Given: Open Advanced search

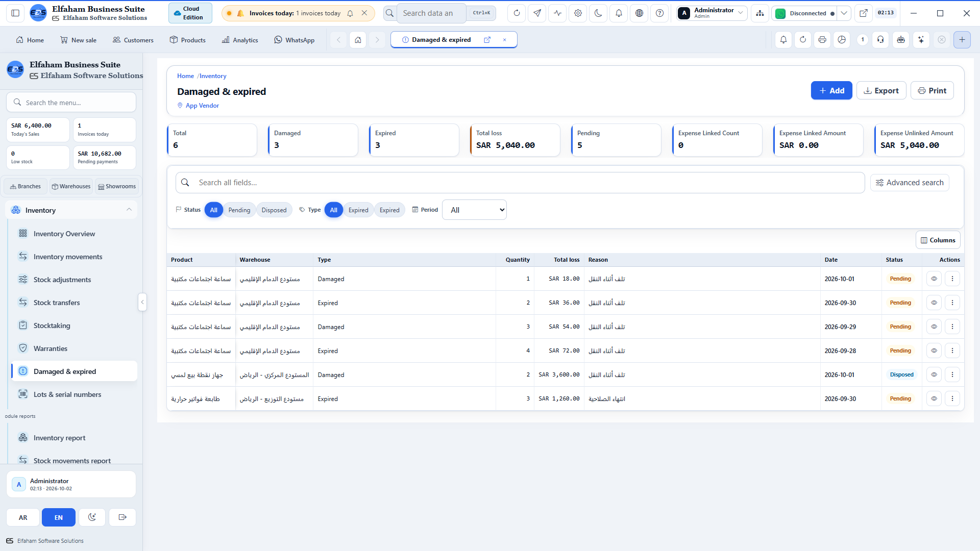Looking at the screenshot, I should pyautogui.click(x=910, y=183).
